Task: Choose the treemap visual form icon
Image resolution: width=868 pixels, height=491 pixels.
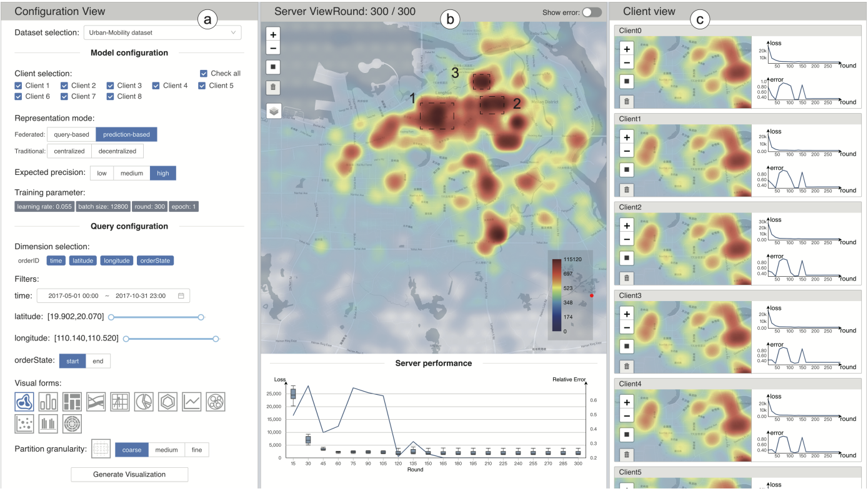Action: [x=72, y=402]
